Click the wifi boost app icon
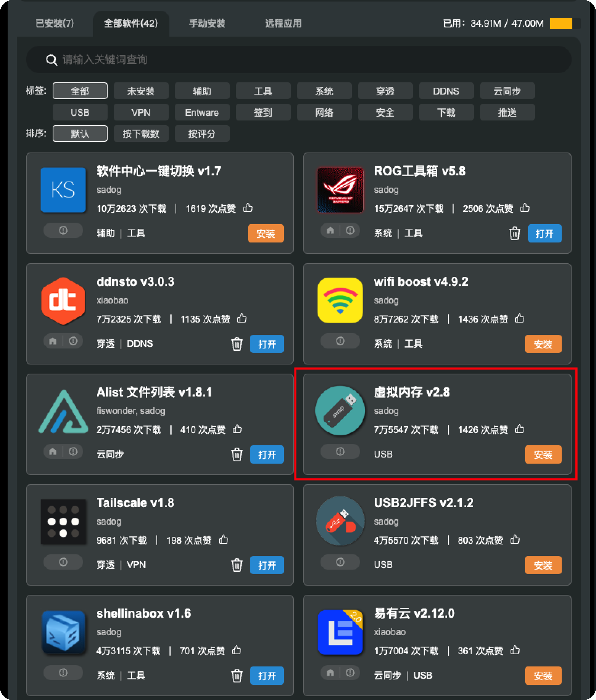 pyautogui.click(x=340, y=300)
